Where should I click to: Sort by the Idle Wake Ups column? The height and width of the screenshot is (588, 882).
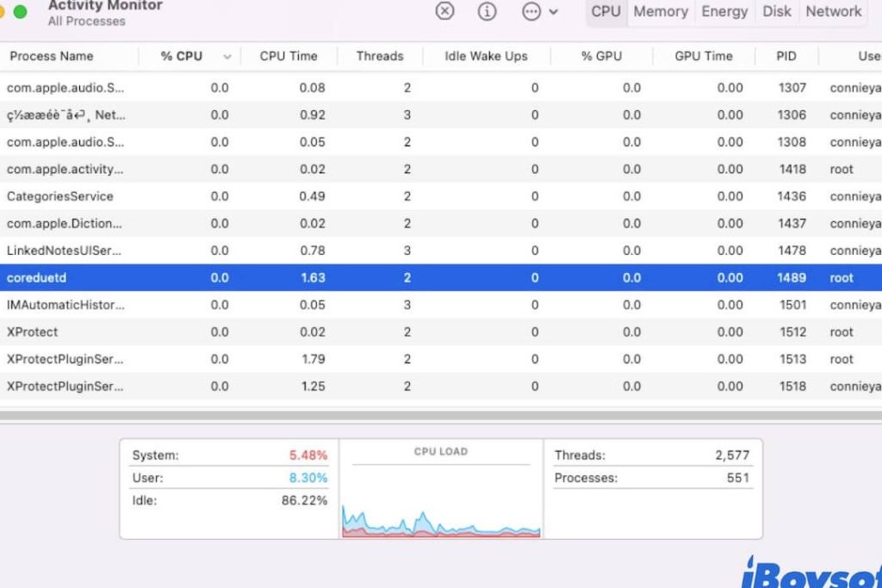pos(486,56)
